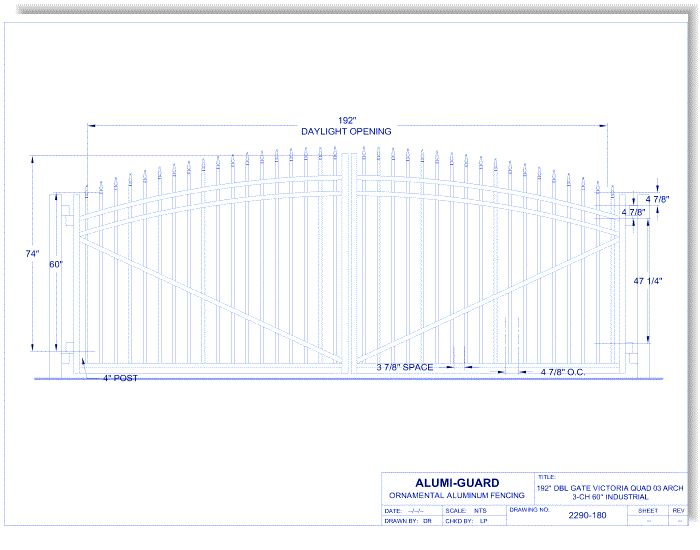Select the 4" POST label
The image size is (700, 550).
pyautogui.click(x=121, y=378)
